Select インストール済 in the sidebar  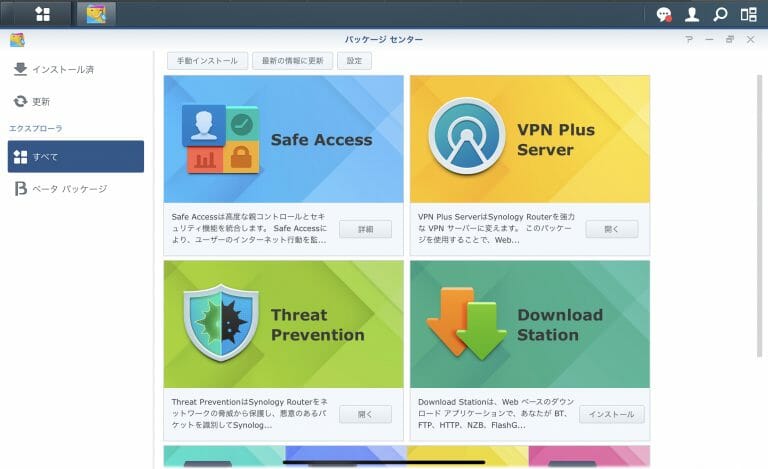coord(76,70)
